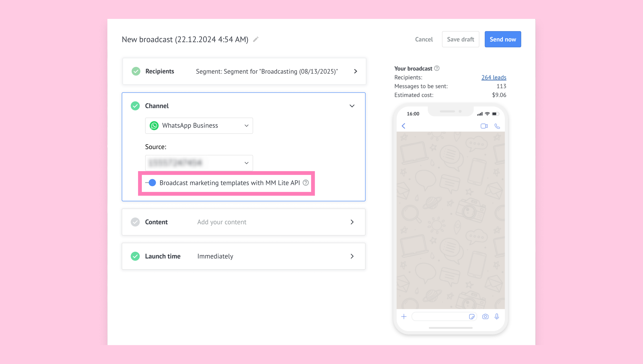The height and width of the screenshot is (364, 643).
Task: Click help icon next to Your broadcast
Action: 437,68
